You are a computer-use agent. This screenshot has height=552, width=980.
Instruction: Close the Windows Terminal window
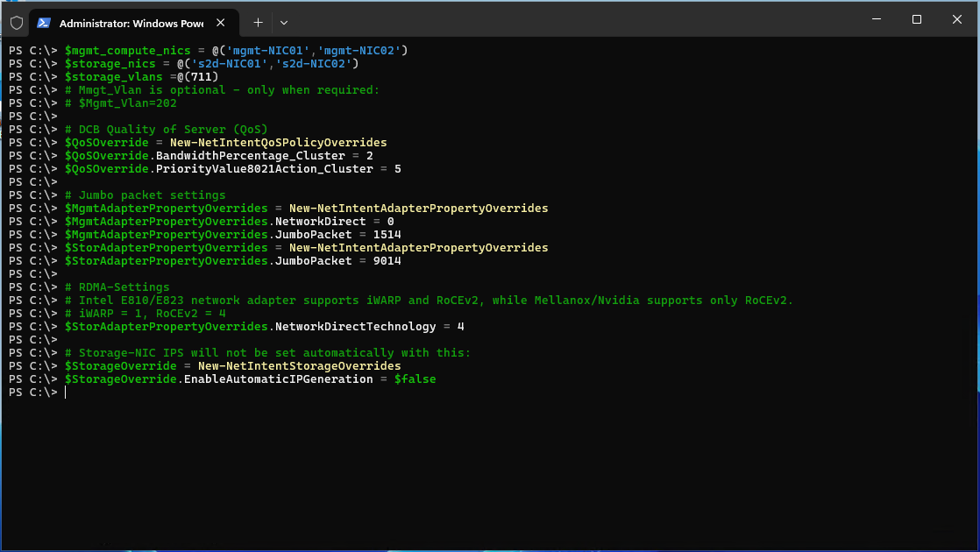click(956, 19)
